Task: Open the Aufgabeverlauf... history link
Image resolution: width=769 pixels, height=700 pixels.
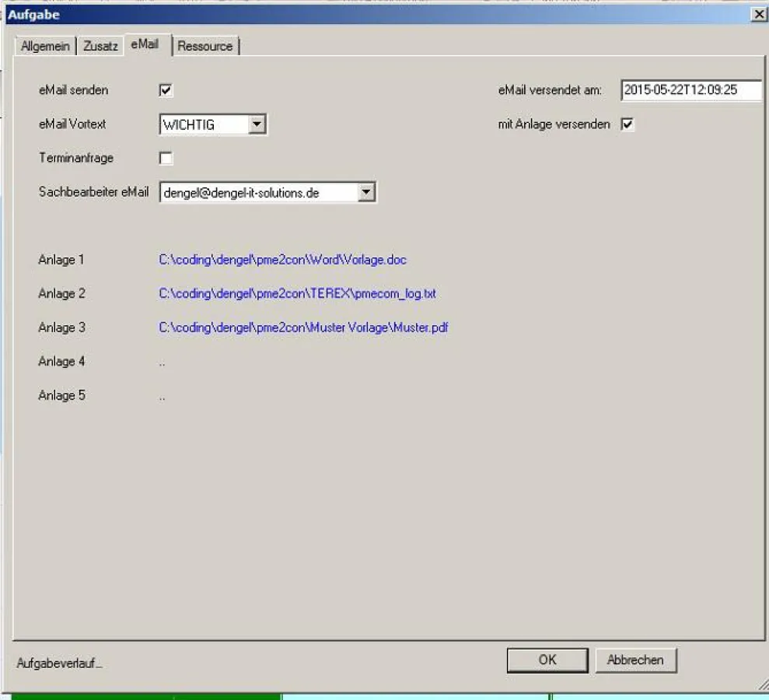Action: 59,663
